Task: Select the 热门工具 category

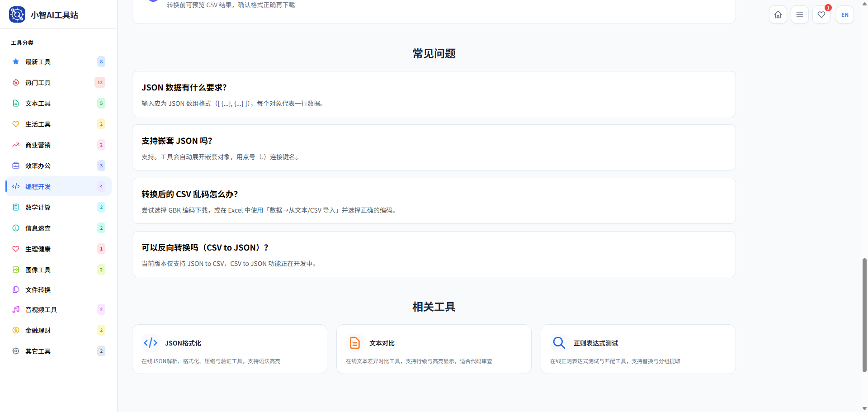Action: coord(58,82)
